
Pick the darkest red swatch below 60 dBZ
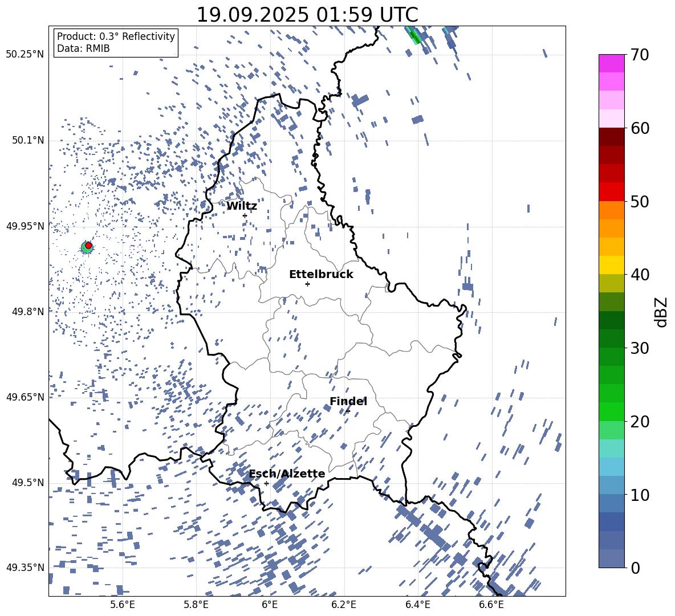[612, 137]
